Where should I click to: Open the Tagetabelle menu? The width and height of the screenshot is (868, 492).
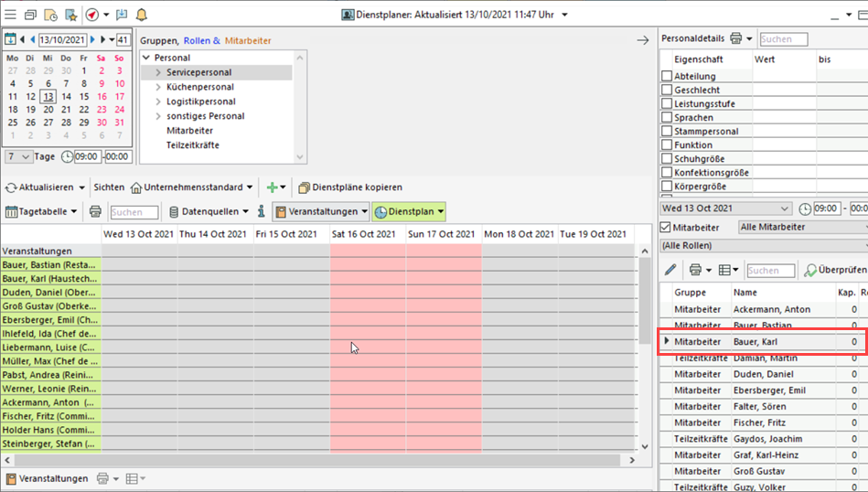click(41, 212)
